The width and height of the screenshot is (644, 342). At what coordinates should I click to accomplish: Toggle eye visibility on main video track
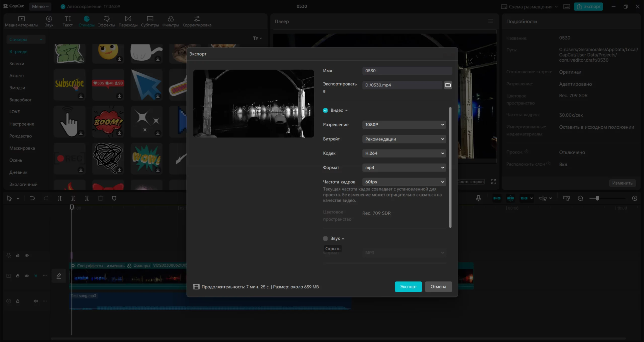[27, 276]
